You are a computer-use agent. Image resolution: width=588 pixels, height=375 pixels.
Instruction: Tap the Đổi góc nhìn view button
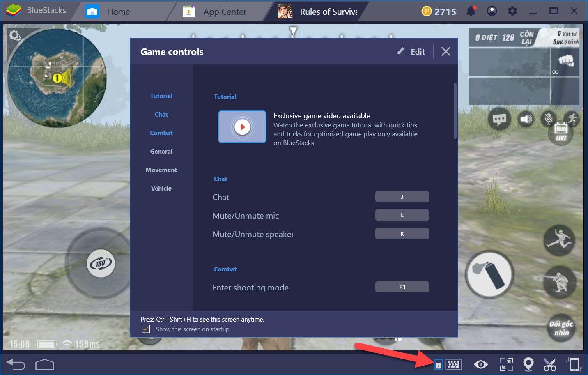tap(561, 327)
